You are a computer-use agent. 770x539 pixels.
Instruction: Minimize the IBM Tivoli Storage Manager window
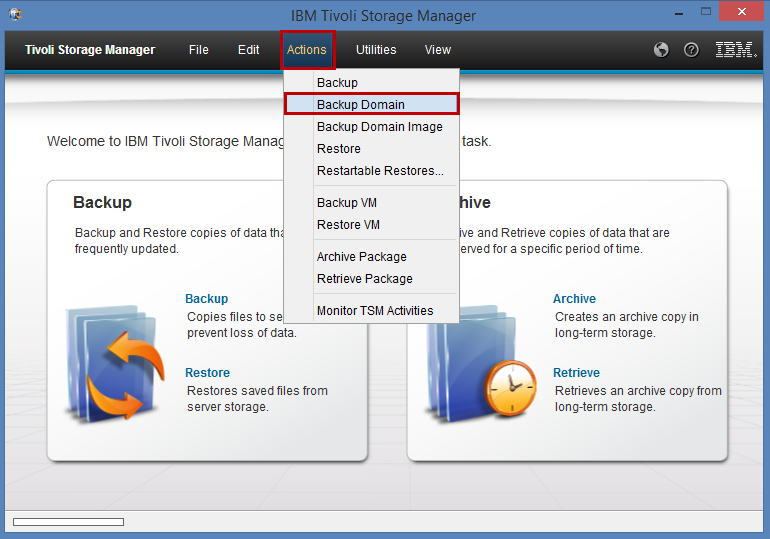click(x=679, y=13)
